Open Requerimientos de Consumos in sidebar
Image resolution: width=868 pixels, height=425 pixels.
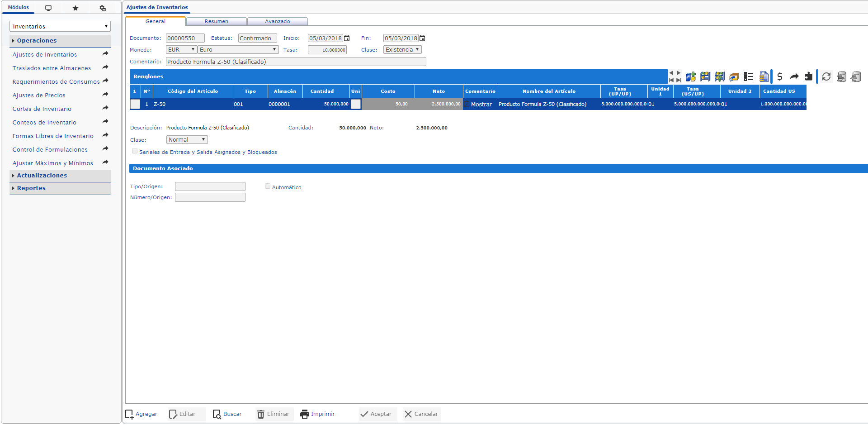coord(56,82)
